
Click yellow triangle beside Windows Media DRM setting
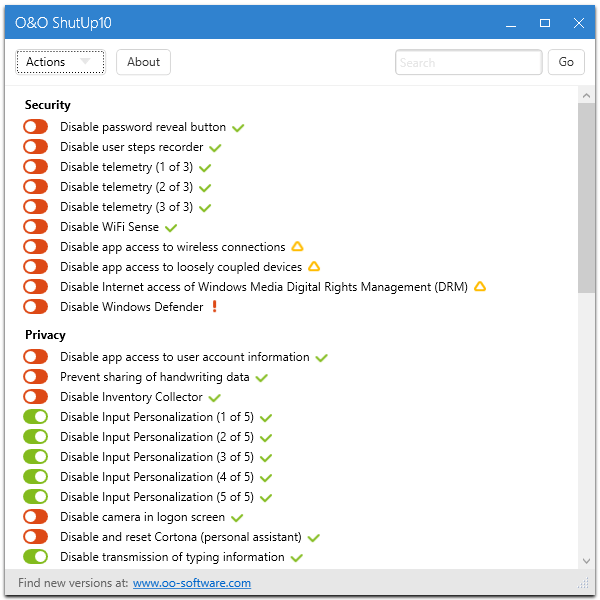click(x=480, y=287)
